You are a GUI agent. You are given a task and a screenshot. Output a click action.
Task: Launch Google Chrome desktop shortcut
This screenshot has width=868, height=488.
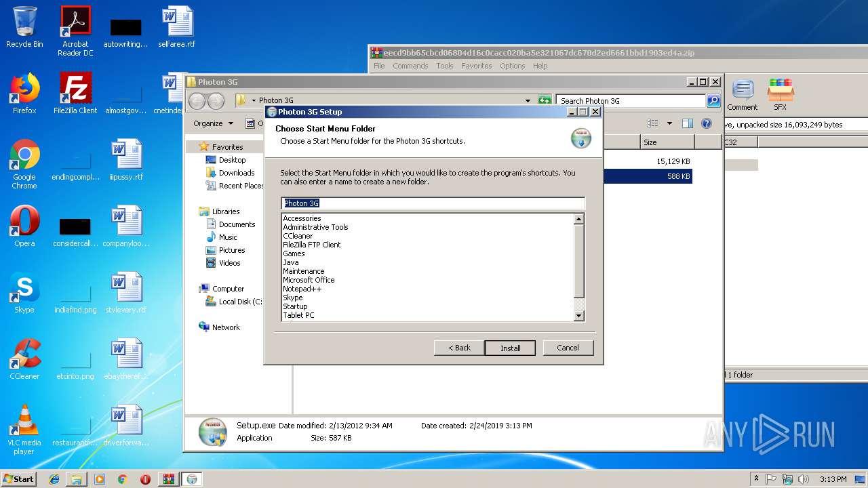(x=24, y=164)
